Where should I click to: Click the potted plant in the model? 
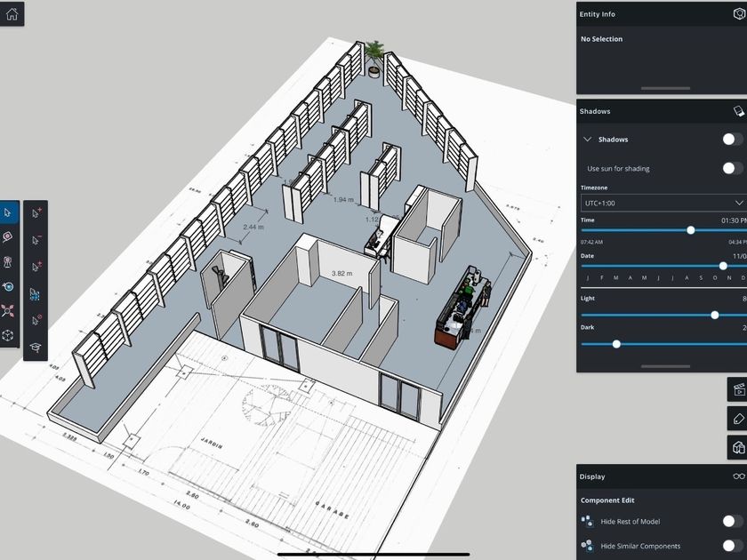[375, 55]
